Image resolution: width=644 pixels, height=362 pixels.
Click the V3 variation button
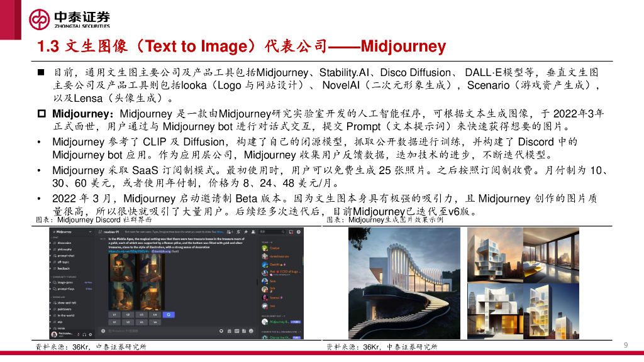tap(142, 322)
